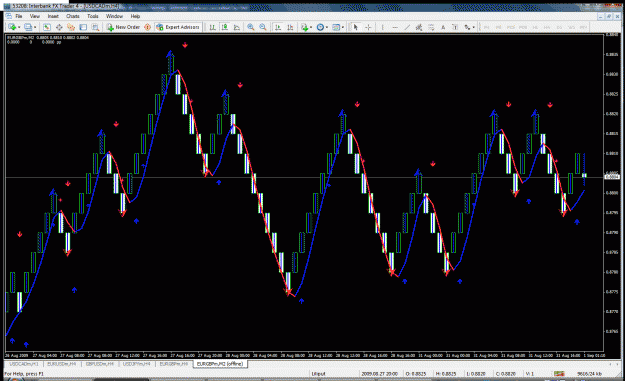Select M5 timeframe button
625x381 pixels.
click(498, 27)
